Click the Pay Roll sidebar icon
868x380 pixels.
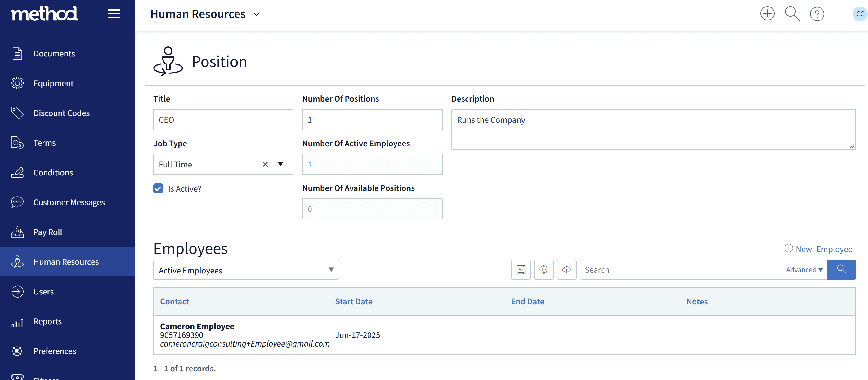[x=17, y=232]
